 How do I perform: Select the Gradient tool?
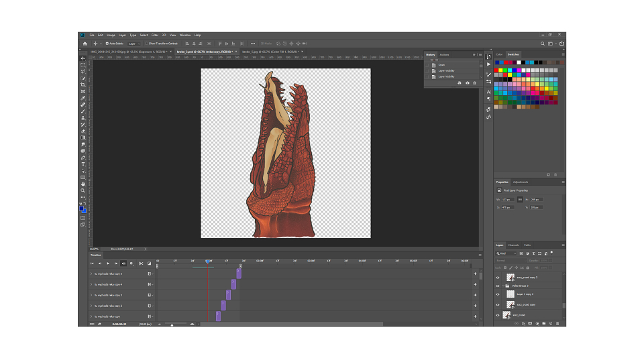pyautogui.click(x=83, y=138)
